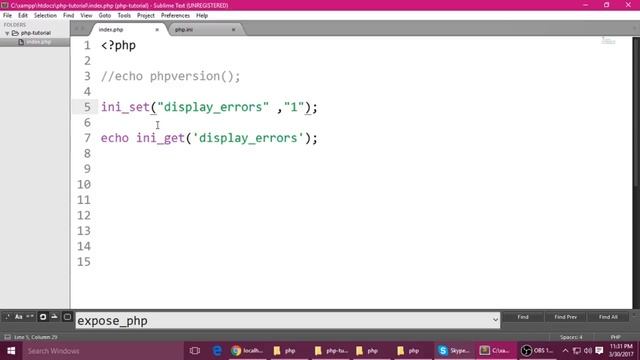This screenshot has width=640, height=360.
Task: Close the index.php tab
Action: [x=157, y=30]
